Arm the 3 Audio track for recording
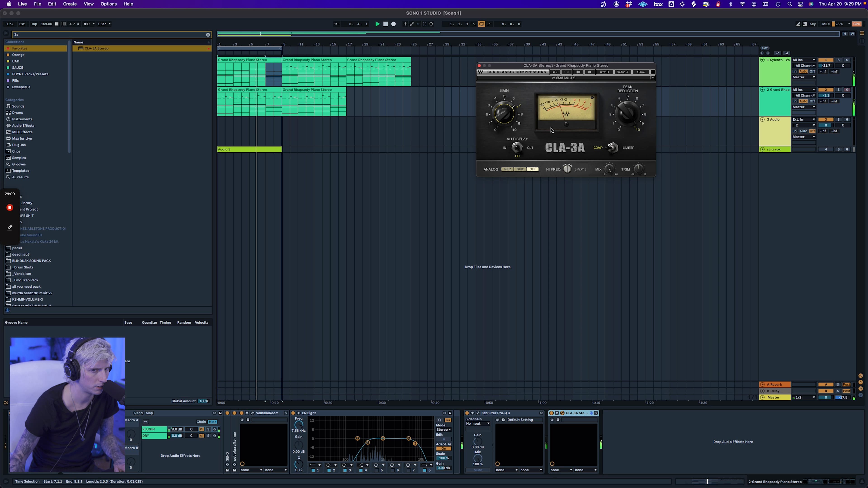Image resolution: width=868 pixels, height=488 pixels. [x=847, y=120]
